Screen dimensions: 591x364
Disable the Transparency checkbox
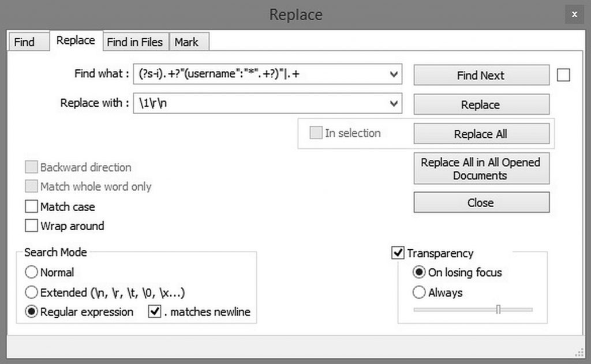click(398, 253)
